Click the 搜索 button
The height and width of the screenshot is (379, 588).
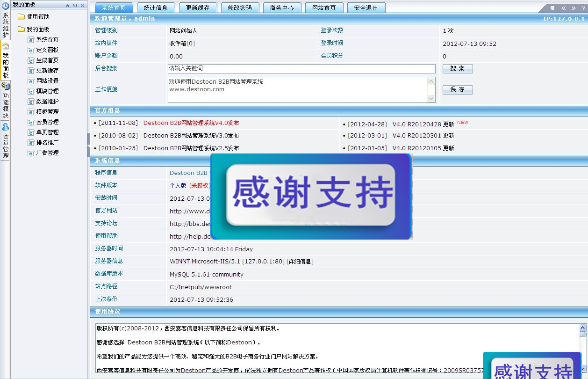coord(458,69)
